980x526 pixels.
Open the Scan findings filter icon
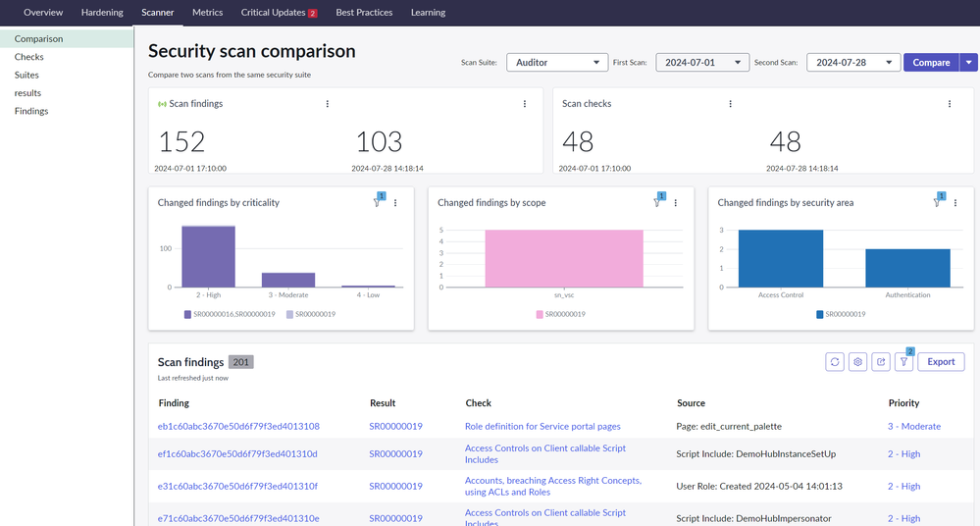click(903, 362)
